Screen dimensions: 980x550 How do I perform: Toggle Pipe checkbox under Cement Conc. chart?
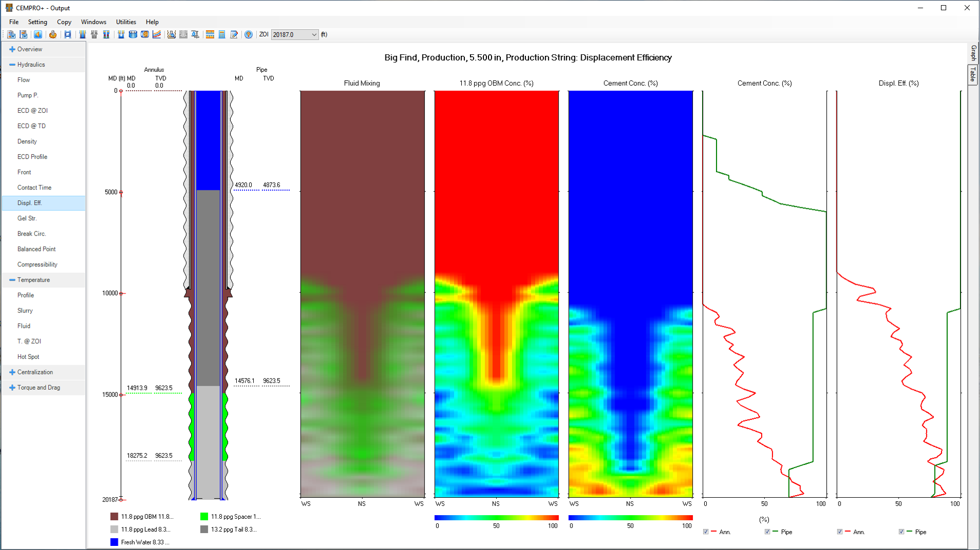point(767,532)
